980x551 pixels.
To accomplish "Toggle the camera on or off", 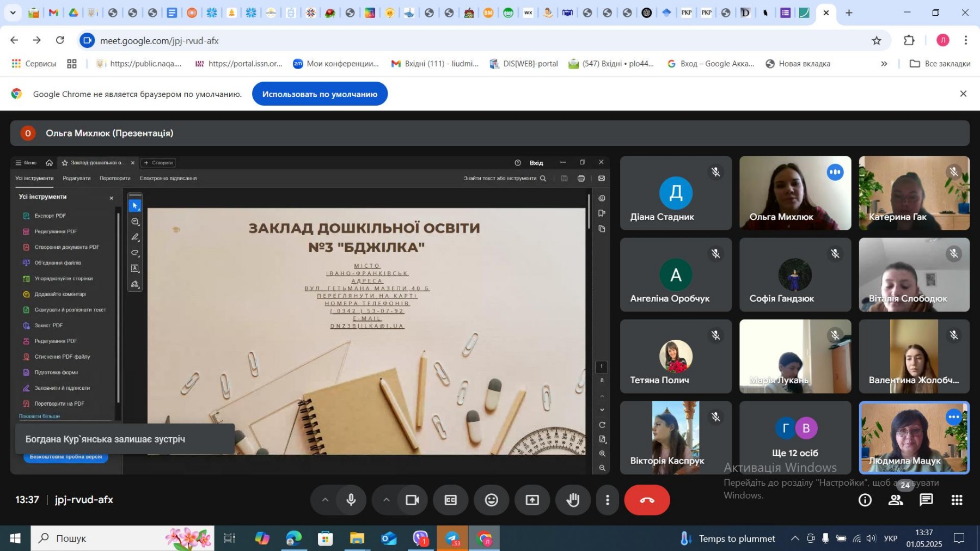I will 412,500.
